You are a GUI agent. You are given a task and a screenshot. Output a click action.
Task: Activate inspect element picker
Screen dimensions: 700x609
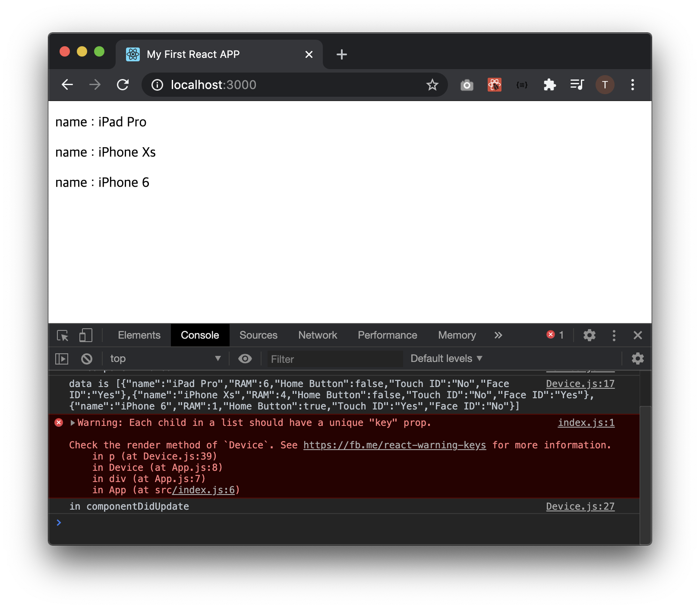[63, 336]
